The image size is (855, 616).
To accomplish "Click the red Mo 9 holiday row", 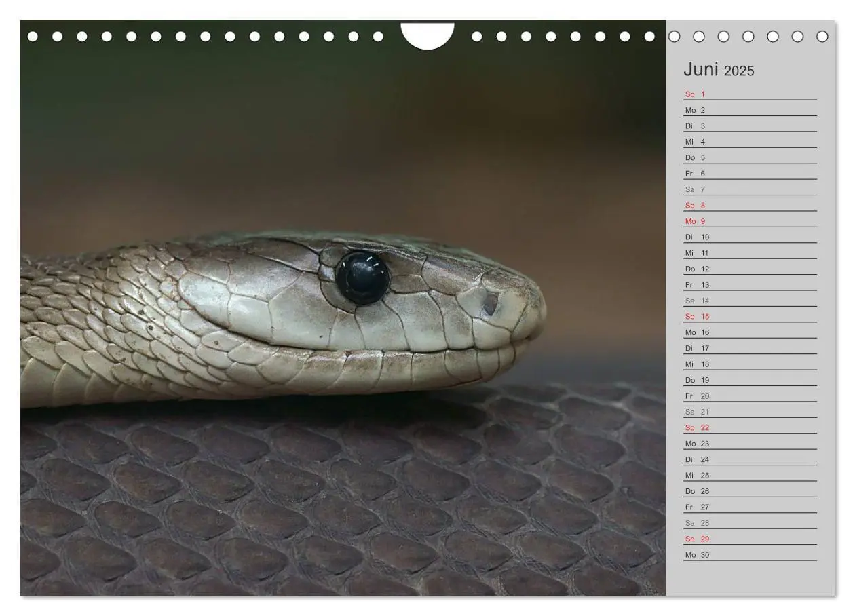I will point(750,221).
